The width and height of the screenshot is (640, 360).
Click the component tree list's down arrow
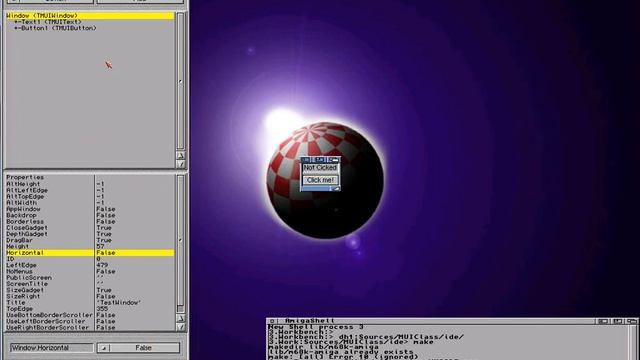[181, 164]
